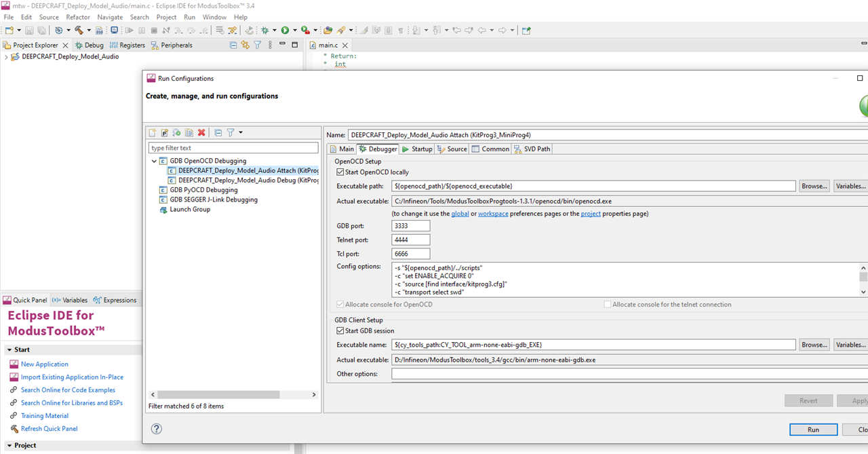Open the Navigate menu
This screenshot has width=868, height=454.
(110, 17)
